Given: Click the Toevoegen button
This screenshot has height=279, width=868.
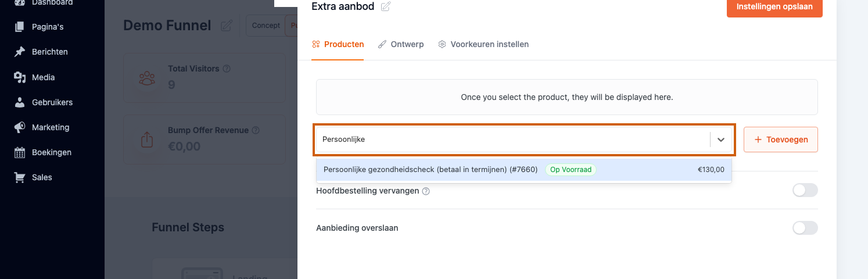Looking at the screenshot, I should click(781, 139).
